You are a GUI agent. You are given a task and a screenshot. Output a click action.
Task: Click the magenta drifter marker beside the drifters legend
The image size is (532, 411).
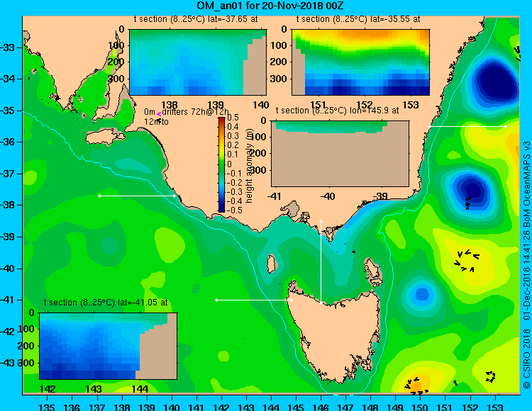tap(159, 115)
